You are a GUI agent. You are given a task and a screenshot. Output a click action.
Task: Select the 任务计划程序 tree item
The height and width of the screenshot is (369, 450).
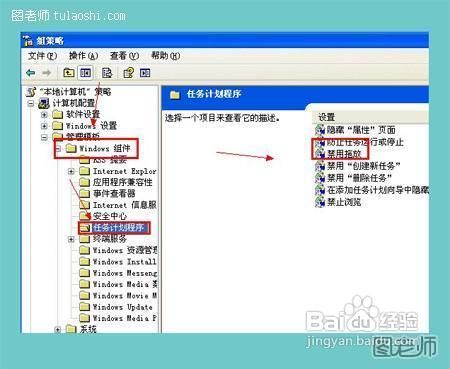(x=118, y=228)
